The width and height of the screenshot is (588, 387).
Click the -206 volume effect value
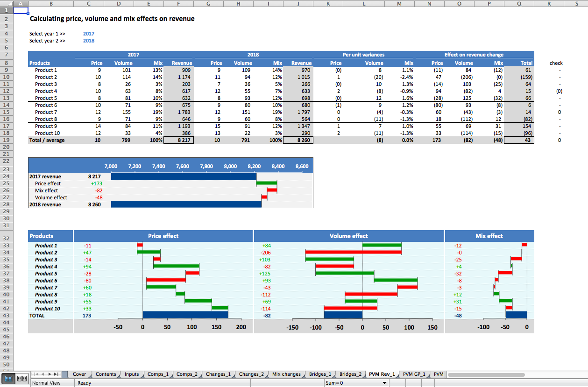[x=265, y=253]
